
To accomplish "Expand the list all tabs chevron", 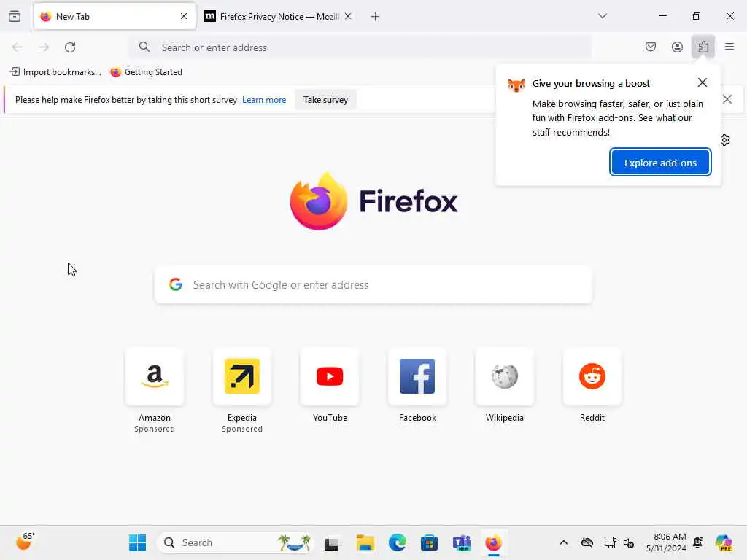I will pyautogui.click(x=603, y=16).
